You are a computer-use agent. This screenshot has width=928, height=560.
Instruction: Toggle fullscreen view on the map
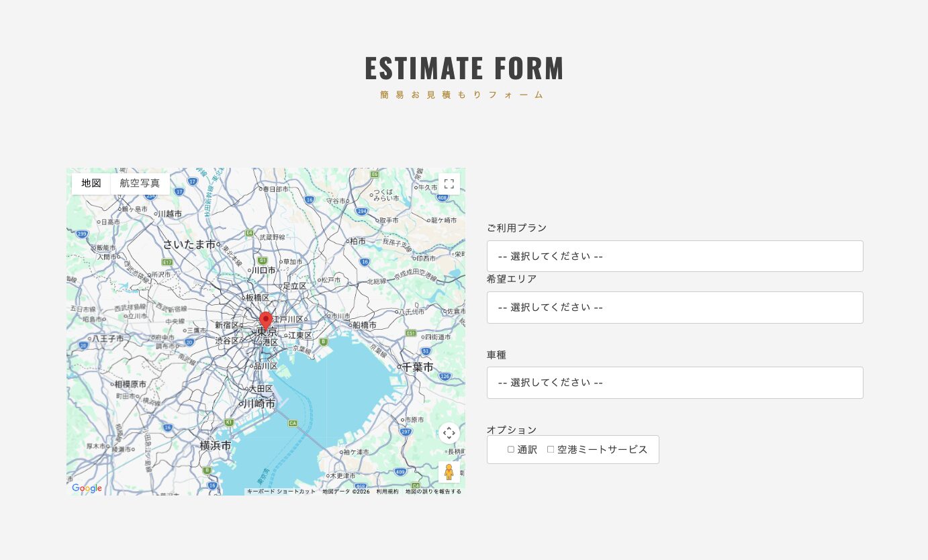pyautogui.click(x=449, y=184)
